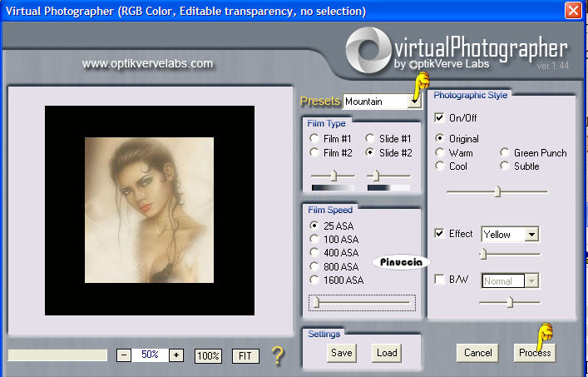Select Warm photographic style
Viewport: 588px width, 377px height.
coord(439,152)
